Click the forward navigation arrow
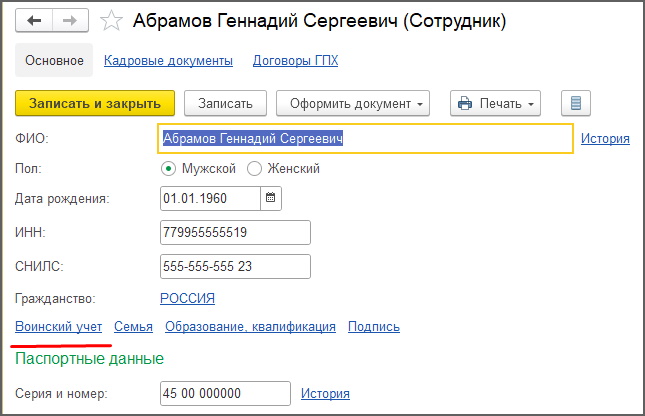Image resolution: width=645 pixels, height=416 pixels. [x=69, y=20]
